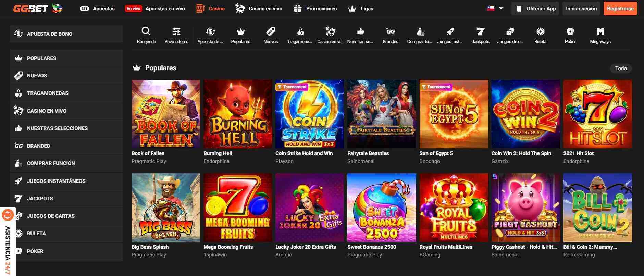Select the Comprar función money bag icon in bar
Viewport: 644px width, 276px height.
[420, 32]
